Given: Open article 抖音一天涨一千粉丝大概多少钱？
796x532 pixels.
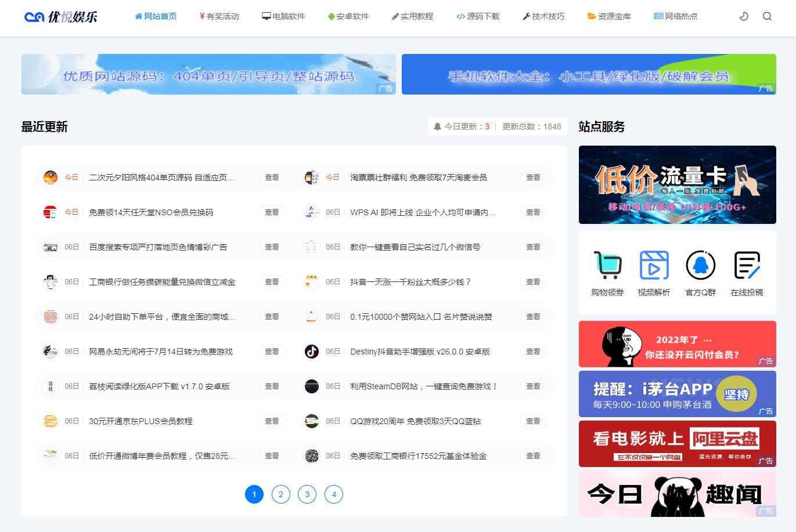Looking at the screenshot, I should (x=411, y=282).
